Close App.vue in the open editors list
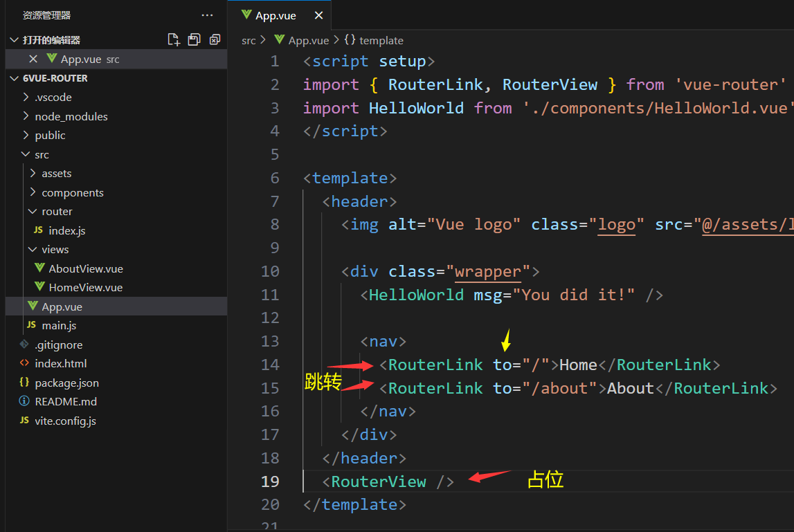Image resolution: width=794 pixels, height=532 pixels. click(33, 59)
